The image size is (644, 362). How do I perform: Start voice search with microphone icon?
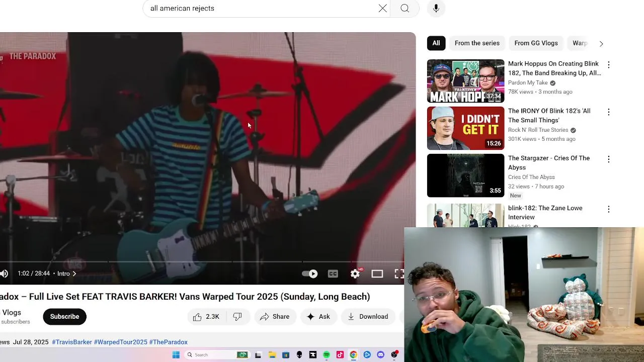coord(436,8)
